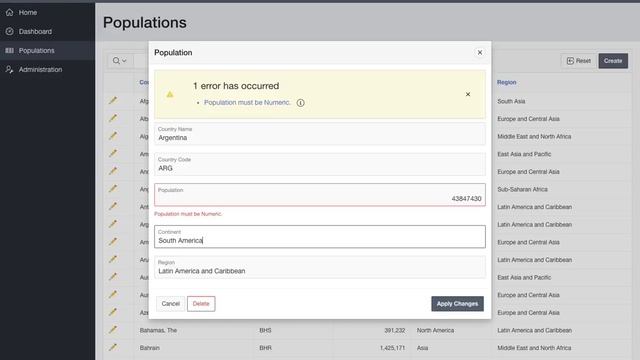Click the Continent field with South America
The width and height of the screenshot is (640, 360).
click(x=320, y=236)
